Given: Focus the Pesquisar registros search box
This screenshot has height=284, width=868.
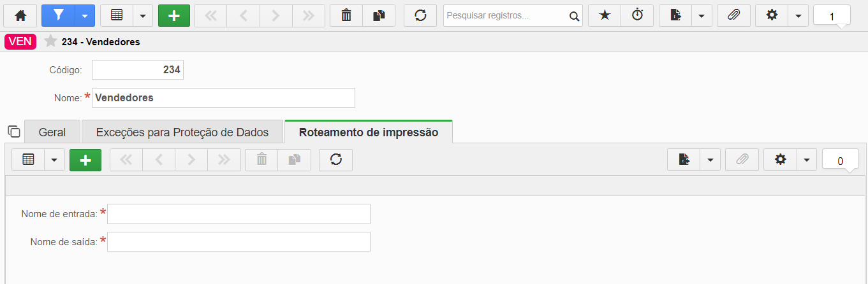Looking at the screenshot, I should click(x=506, y=16).
